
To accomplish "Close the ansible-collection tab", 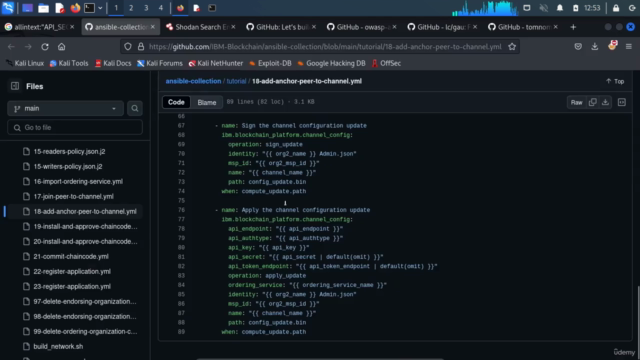I will click(153, 27).
